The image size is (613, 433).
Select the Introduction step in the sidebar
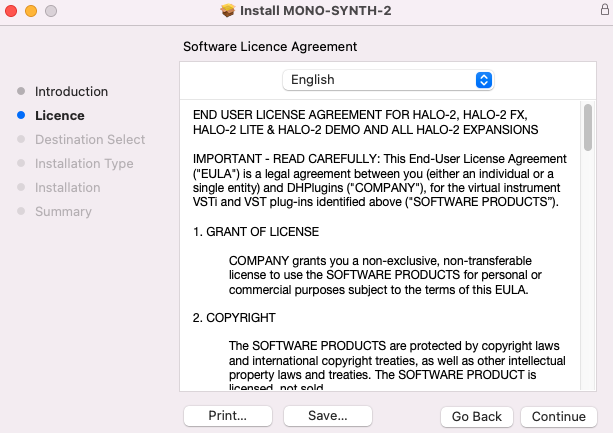(71, 91)
